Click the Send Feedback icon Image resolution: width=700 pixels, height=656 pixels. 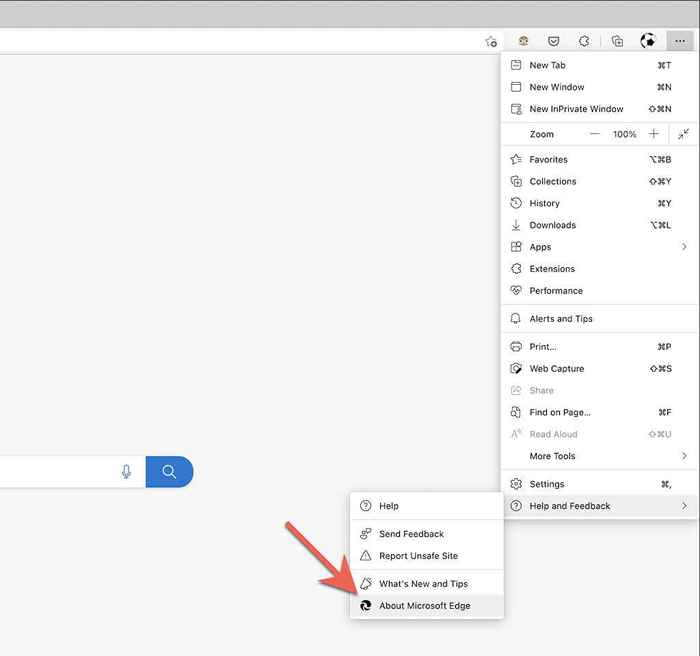366,534
